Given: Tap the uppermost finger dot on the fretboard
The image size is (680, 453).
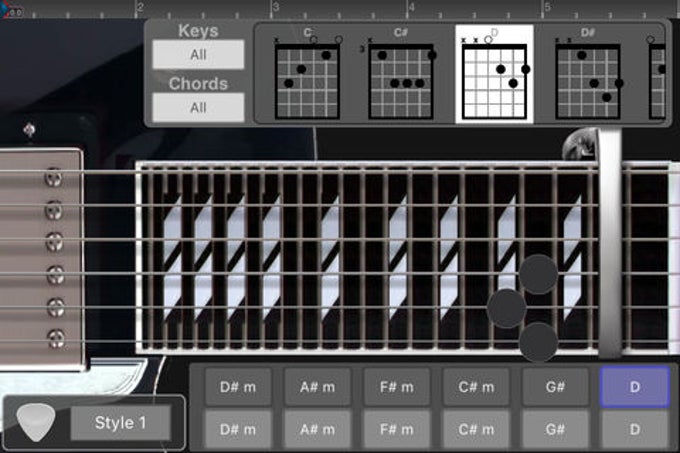Looking at the screenshot, I should click(x=538, y=274).
